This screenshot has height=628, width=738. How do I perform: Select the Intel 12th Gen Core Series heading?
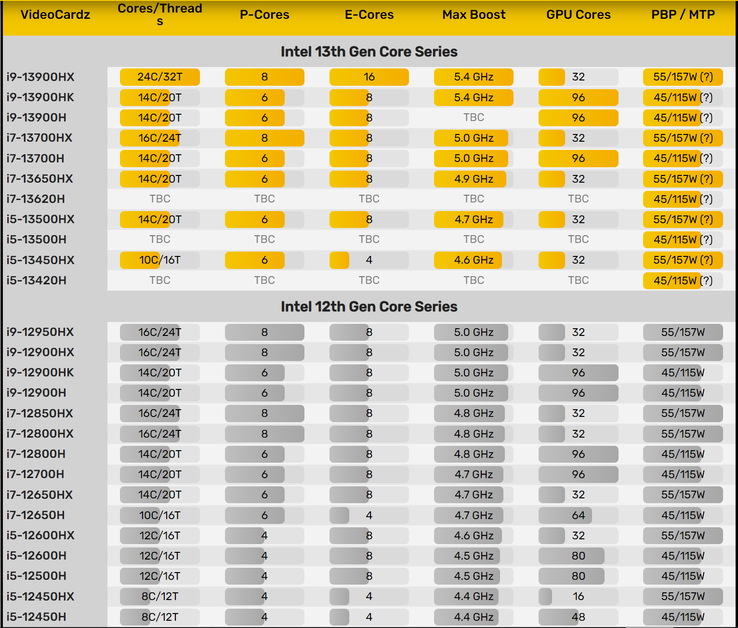point(369,306)
